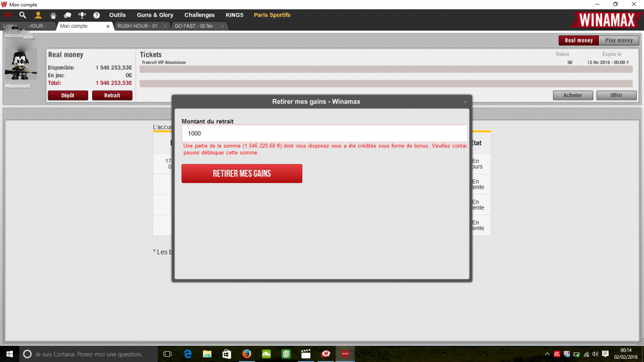Click the red megaphone announcements icon
The height and width of the screenshot is (362, 644).
[8, 15]
